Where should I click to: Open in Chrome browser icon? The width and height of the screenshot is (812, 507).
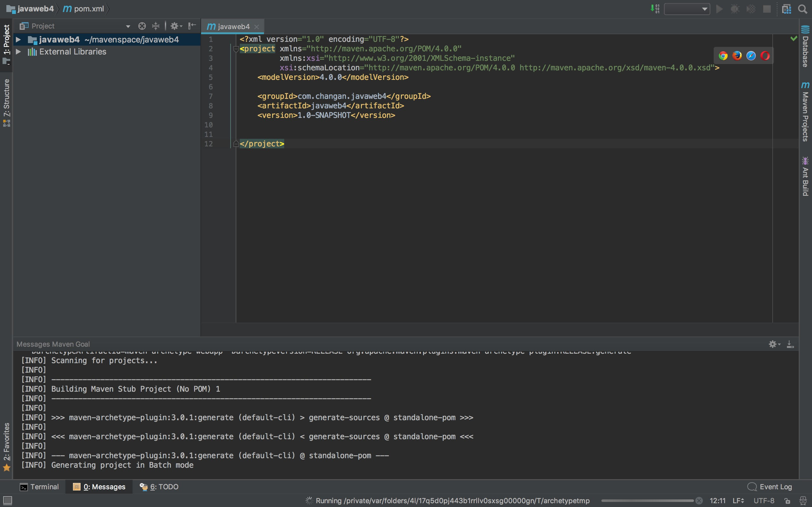pyautogui.click(x=723, y=56)
